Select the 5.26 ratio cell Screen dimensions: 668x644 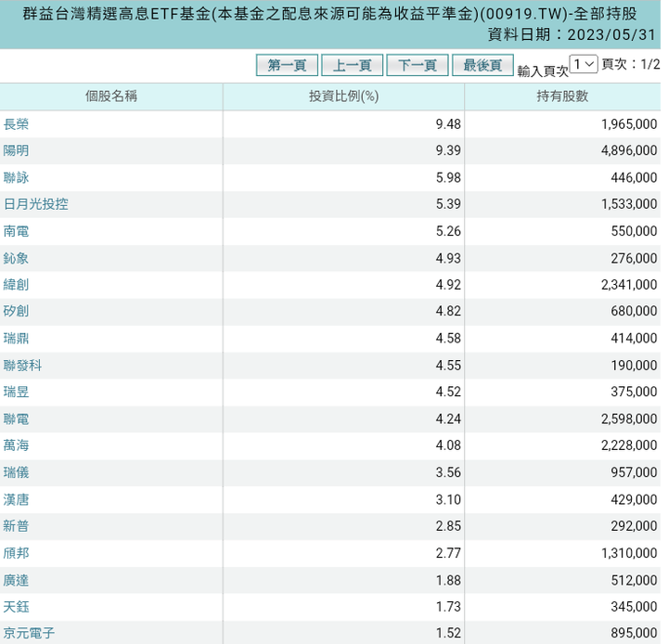coord(448,231)
